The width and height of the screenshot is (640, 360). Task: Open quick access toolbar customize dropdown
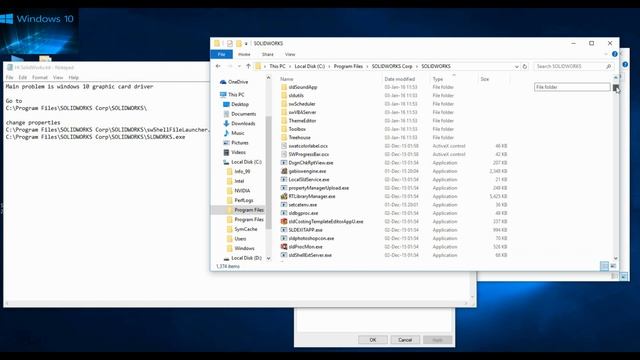(x=246, y=44)
